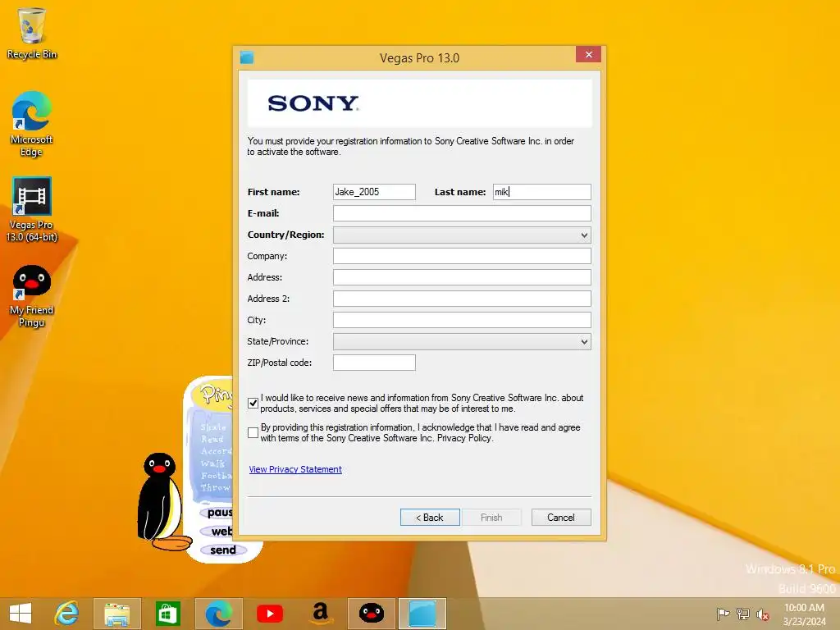Open File Explorer from the taskbar
Image resolution: width=840 pixels, height=630 pixels.
(x=116, y=614)
